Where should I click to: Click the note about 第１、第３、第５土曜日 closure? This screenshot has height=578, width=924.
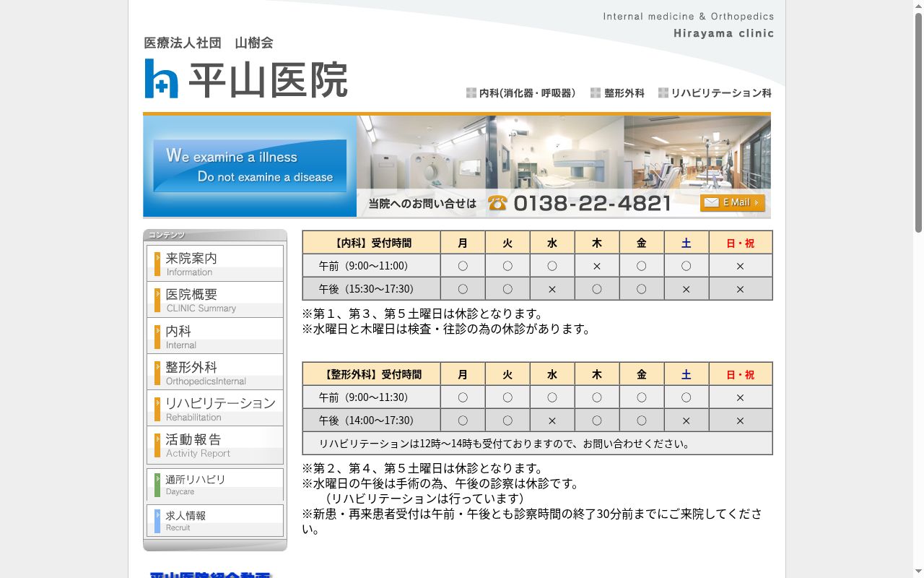point(422,314)
